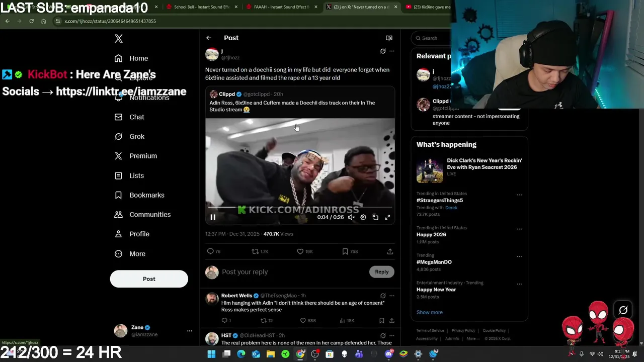The width and height of the screenshot is (644, 362).
Task: Go to Home in X sidebar
Action: pyautogui.click(x=131, y=58)
